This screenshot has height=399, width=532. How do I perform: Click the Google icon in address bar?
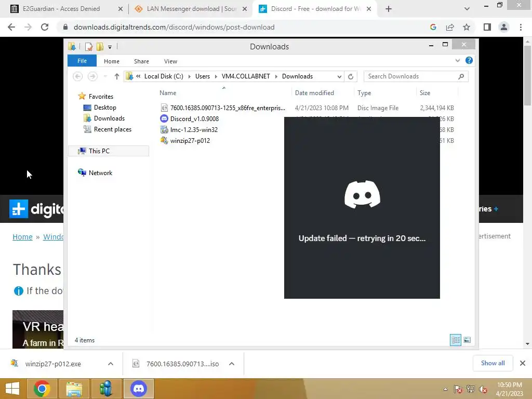(x=433, y=27)
